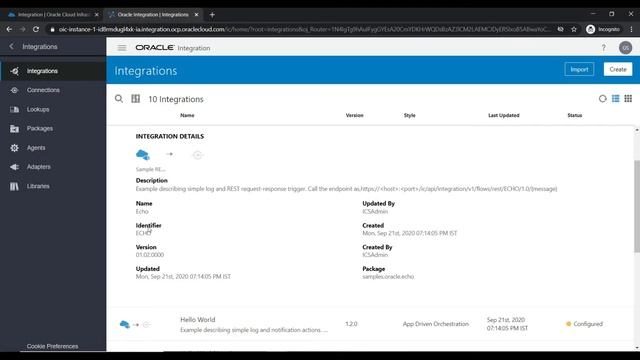The height and width of the screenshot is (360, 640).
Task: Click the Status column header
Action: [x=574, y=116]
